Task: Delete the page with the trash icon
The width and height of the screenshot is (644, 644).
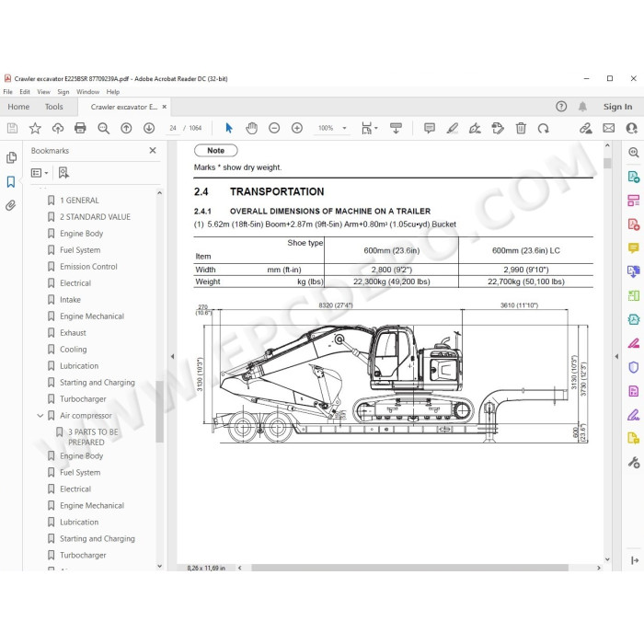Action: (521, 128)
